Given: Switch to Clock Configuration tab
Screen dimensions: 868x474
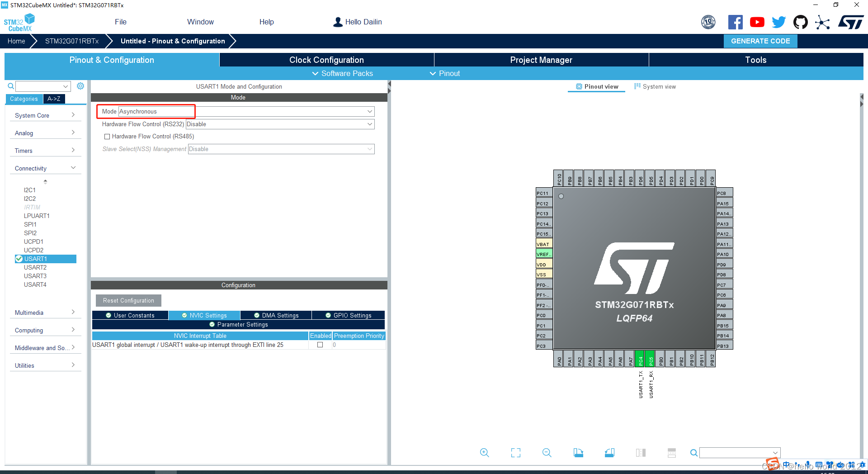Looking at the screenshot, I should [326, 60].
